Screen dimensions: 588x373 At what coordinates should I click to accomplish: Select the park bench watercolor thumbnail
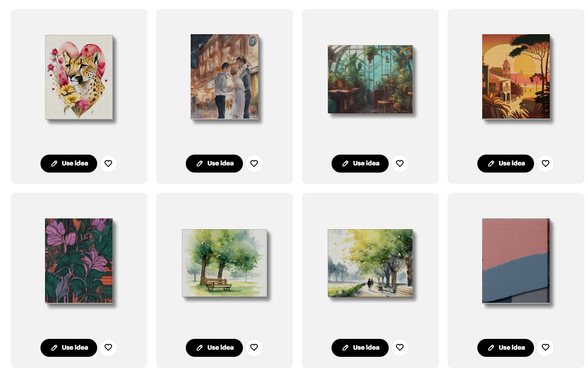[224, 263]
